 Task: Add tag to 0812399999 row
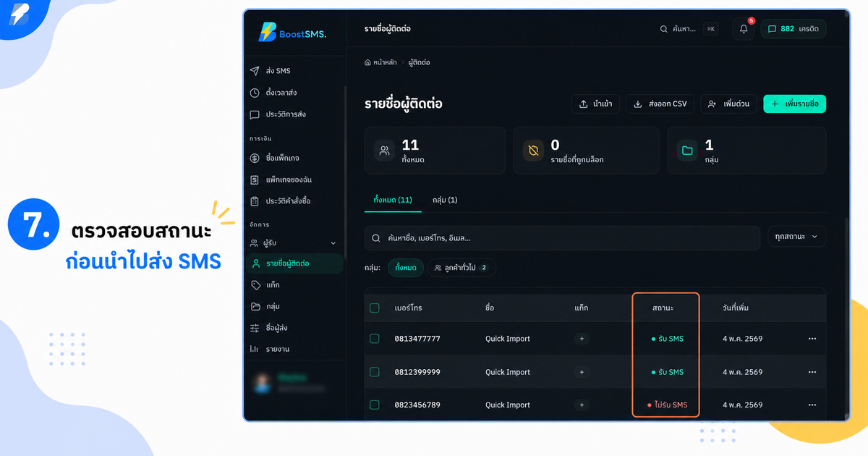pyautogui.click(x=582, y=372)
